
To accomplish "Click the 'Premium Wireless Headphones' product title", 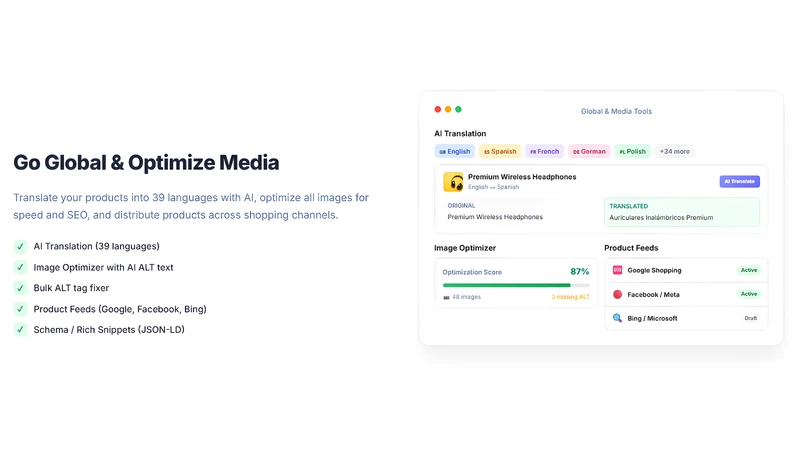I will click(x=522, y=177).
